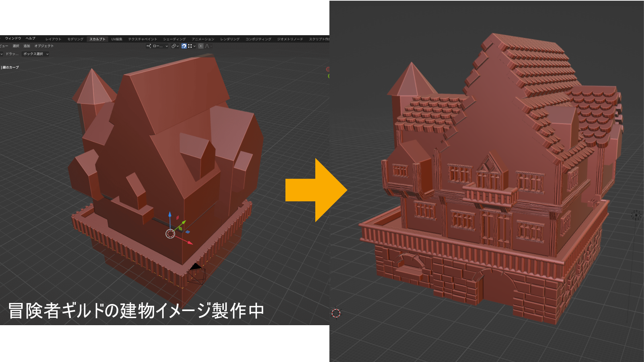Click the white gizmo center circle
The width and height of the screenshot is (644, 362).
[x=170, y=234]
